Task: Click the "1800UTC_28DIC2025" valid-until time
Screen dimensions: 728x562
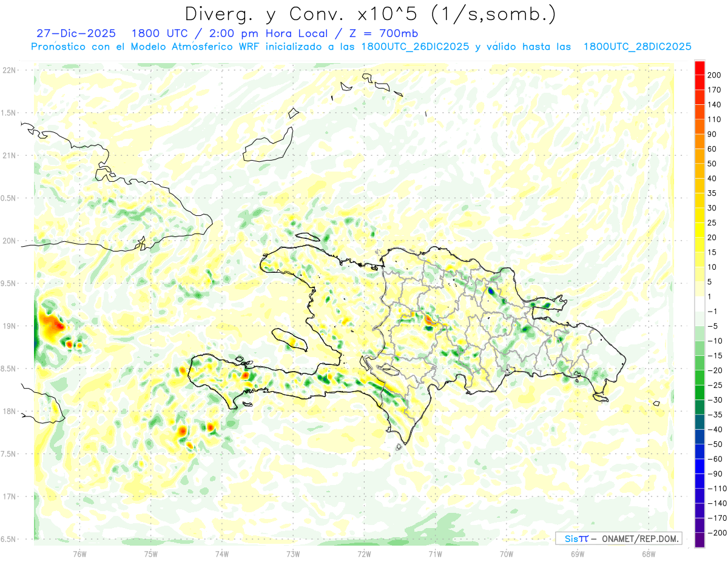Action: point(638,47)
